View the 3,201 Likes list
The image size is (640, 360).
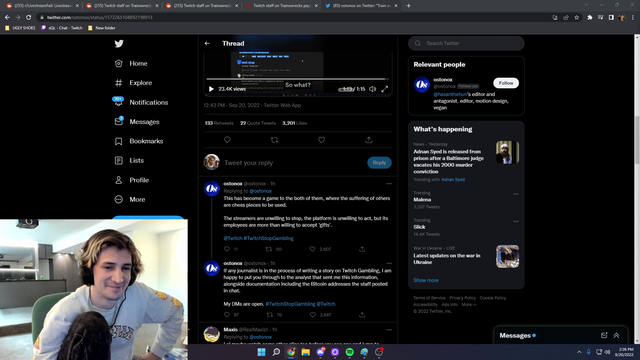tap(294, 123)
